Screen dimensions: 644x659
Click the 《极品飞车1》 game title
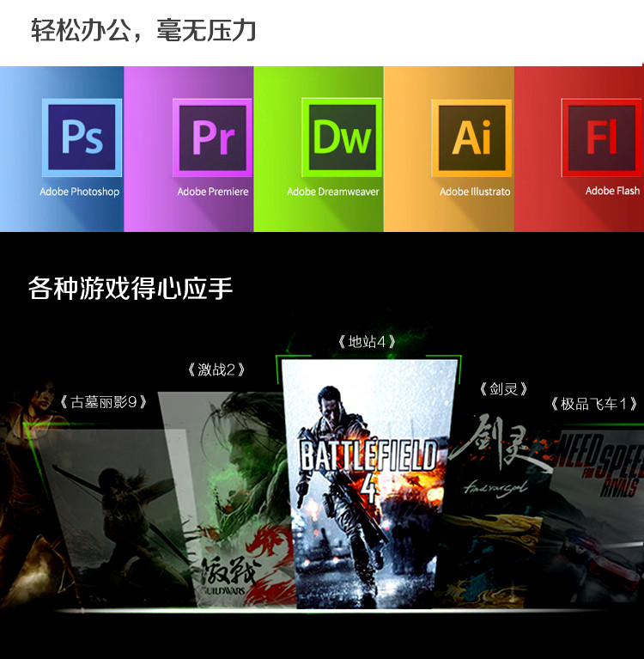pos(594,404)
